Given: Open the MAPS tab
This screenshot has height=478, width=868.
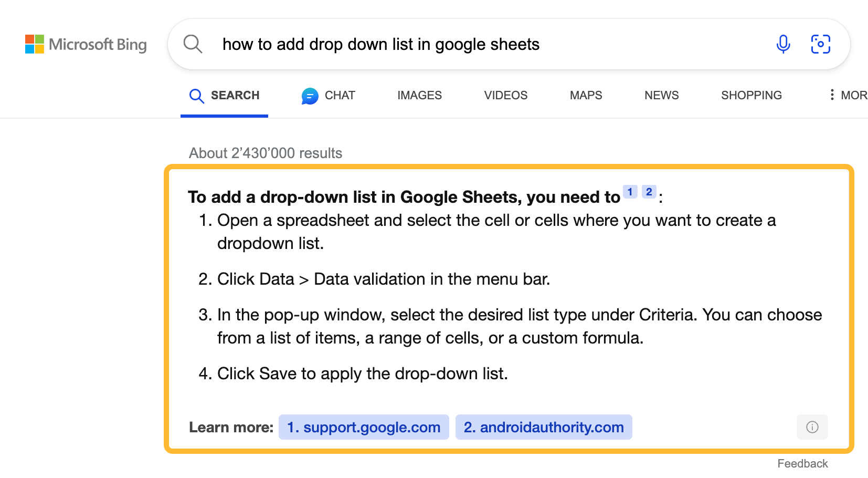Looking at the screenshot, I should pyautogui.click(x=585, y=95).
